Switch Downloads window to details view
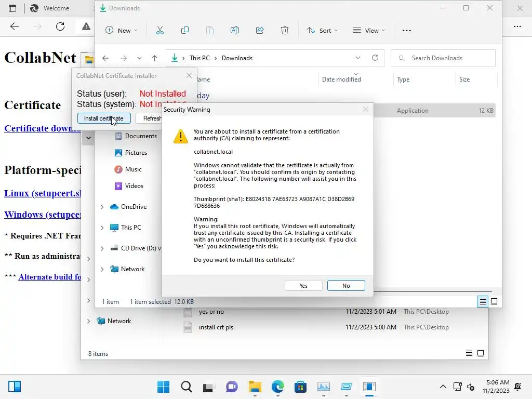Viewport: 532px width, 399px height. click(483, 301)
